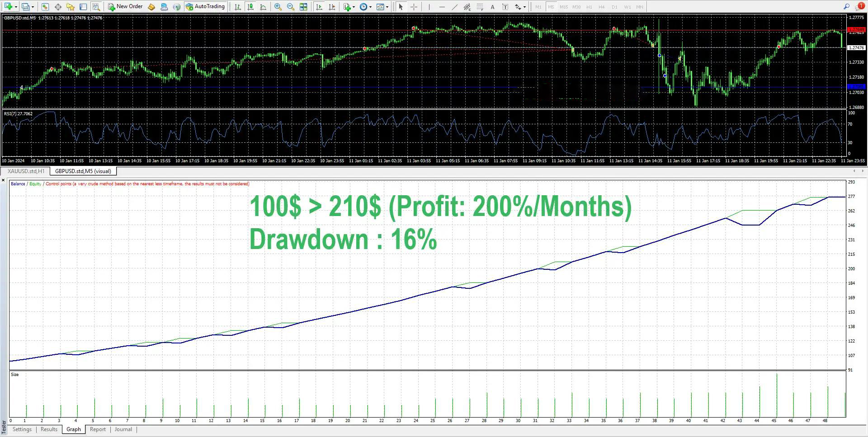868x437 pixels.
Task: Click the Equity legend label above the graph
Action: coord(35,184)
